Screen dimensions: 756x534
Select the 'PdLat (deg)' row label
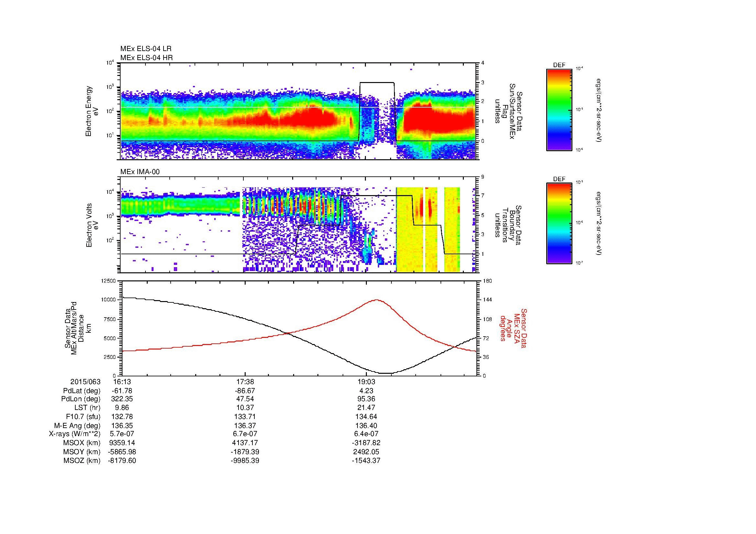pos(82,391)
